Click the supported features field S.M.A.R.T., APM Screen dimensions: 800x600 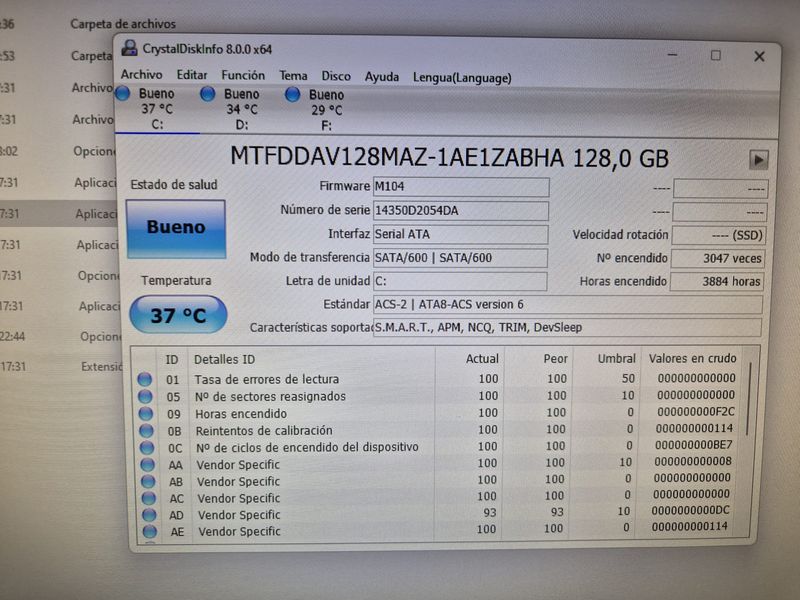click(x=567, y=328)
